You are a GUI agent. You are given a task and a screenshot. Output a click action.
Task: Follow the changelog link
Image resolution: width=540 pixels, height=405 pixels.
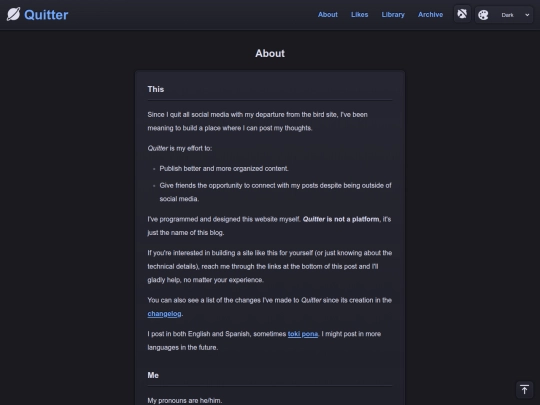(164, 314)
